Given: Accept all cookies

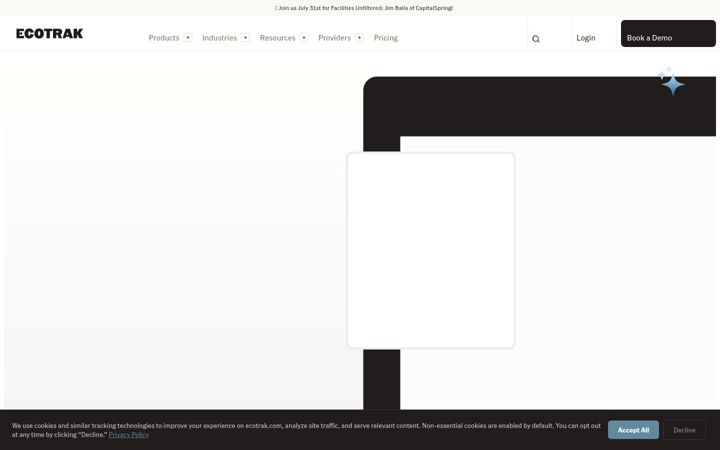Looking at the screenshot, I should 633,430.
